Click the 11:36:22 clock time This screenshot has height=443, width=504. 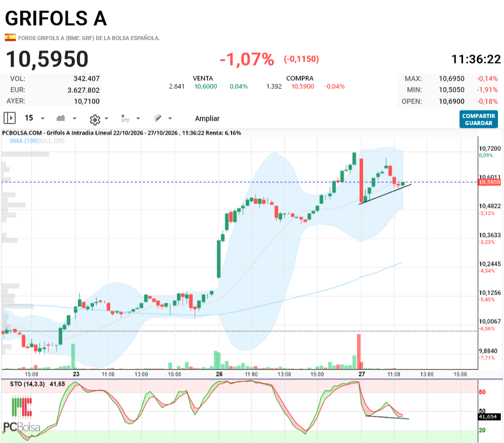click(x=476, y=59)
